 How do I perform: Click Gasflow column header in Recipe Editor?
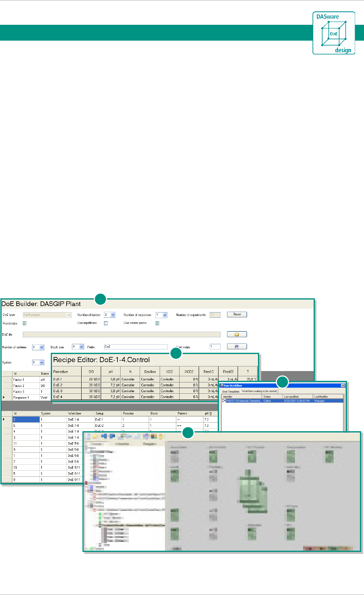[x=150, y=371]
